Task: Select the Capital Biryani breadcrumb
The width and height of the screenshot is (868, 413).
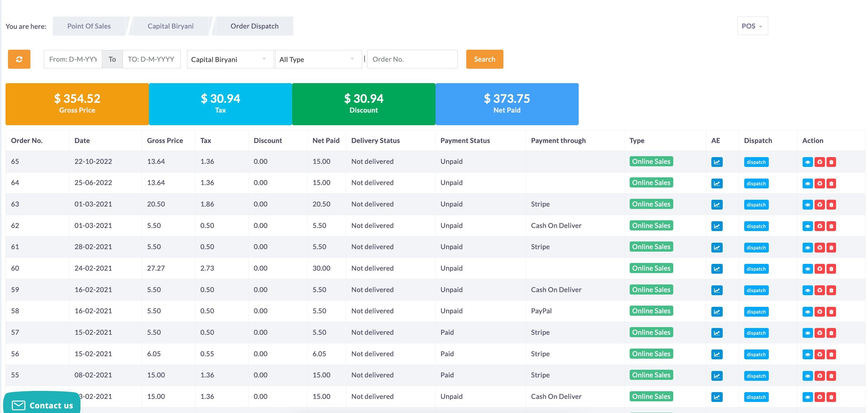Action: point(170,26)
